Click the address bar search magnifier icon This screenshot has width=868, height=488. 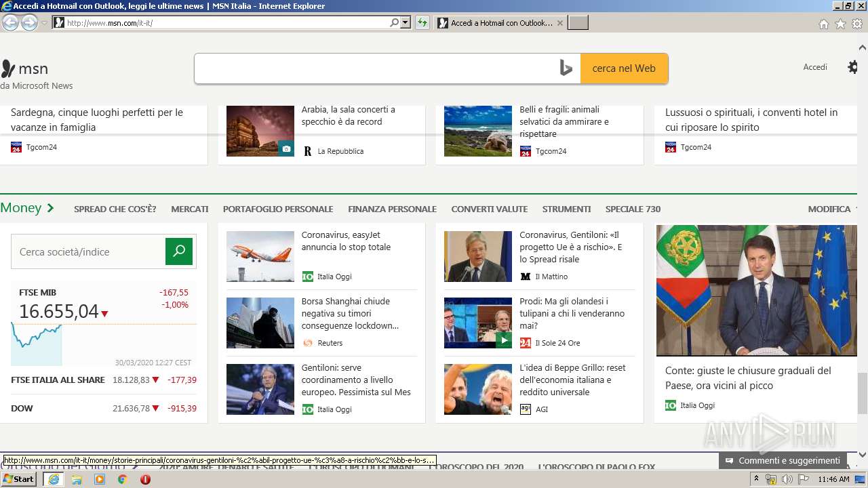[395, 23]
